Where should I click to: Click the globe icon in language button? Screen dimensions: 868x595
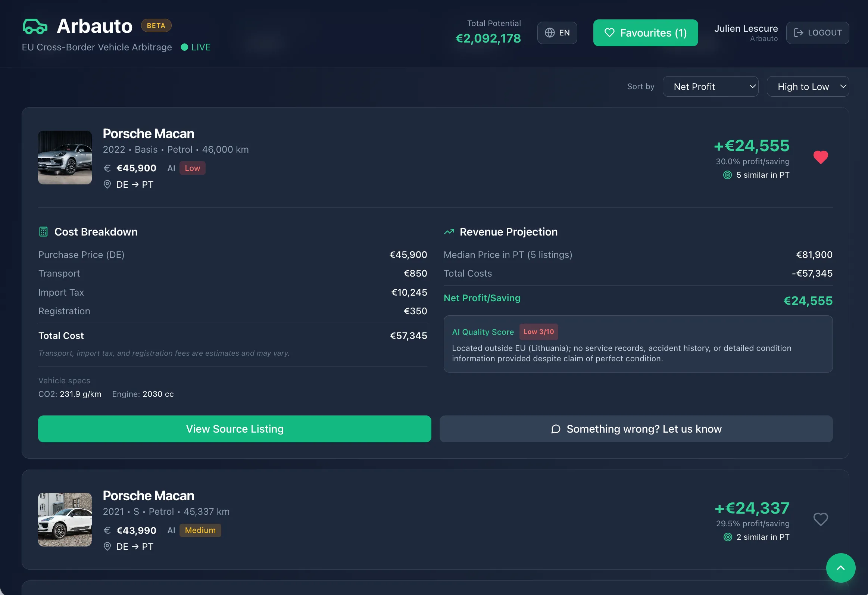(x=549, y=33)
